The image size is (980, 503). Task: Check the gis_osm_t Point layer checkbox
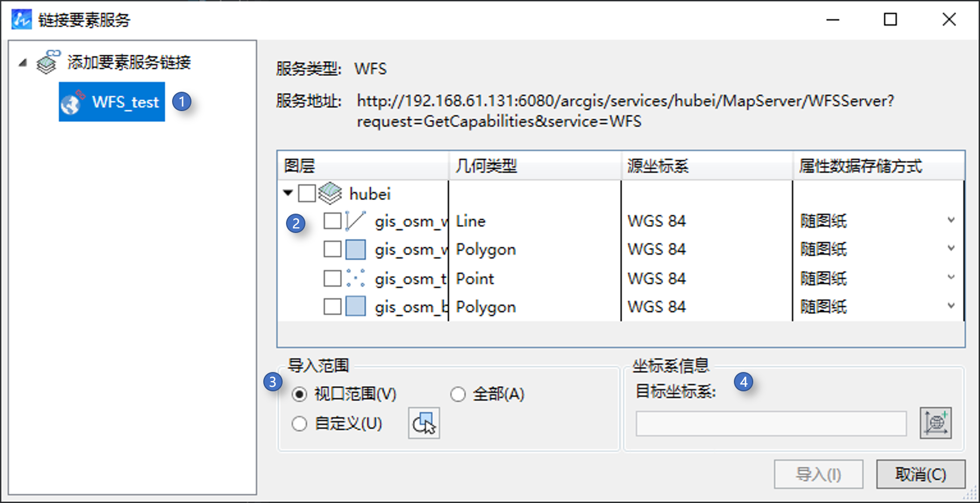332,278
